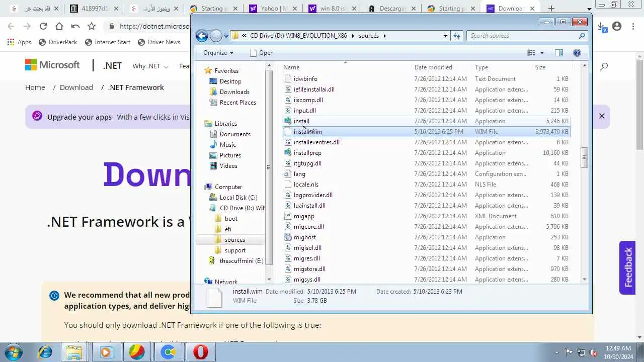
Task: Open the Apps grid in bookmarks bar
Action: coord(19,42)
